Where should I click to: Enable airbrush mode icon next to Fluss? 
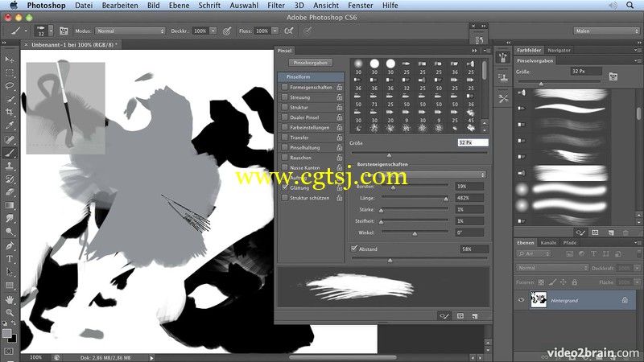click(289, 31)
